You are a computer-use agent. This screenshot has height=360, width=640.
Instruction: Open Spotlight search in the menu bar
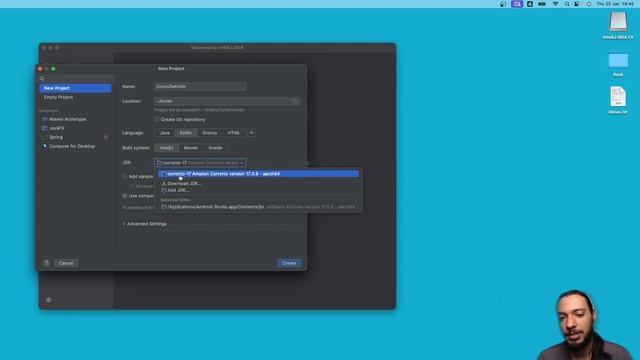point(567,4)
